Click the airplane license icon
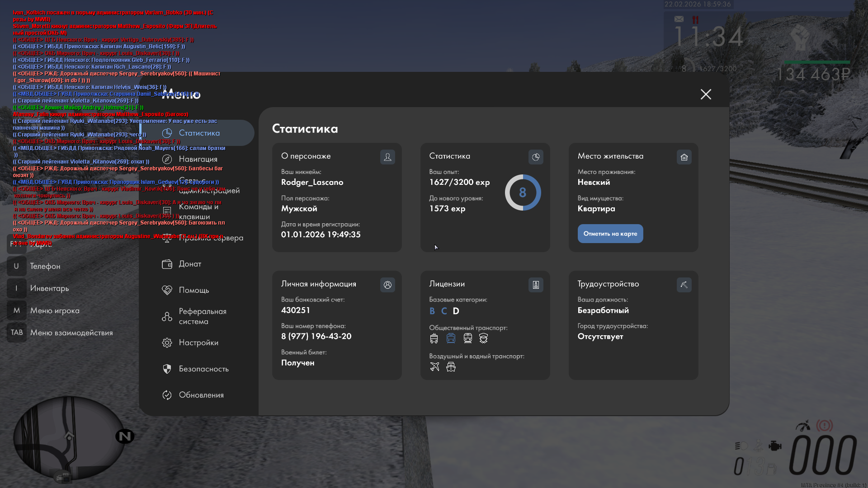Screen dimensions: 868x488 coord(434,367)
